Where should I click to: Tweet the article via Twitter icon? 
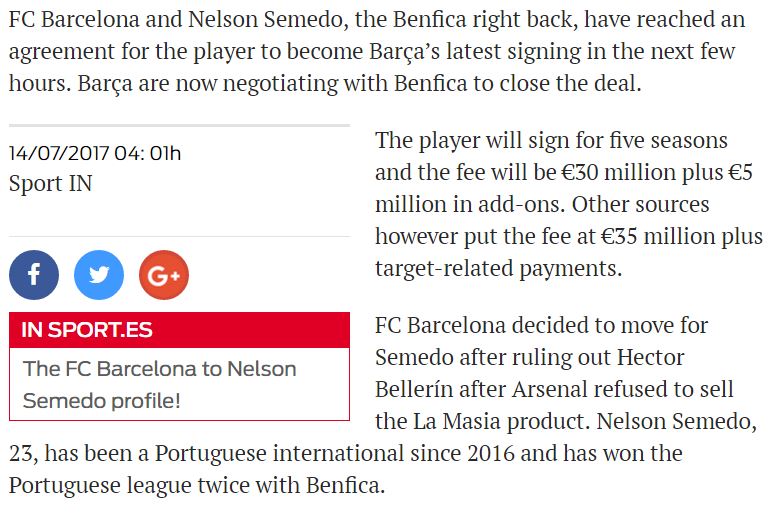99,275
